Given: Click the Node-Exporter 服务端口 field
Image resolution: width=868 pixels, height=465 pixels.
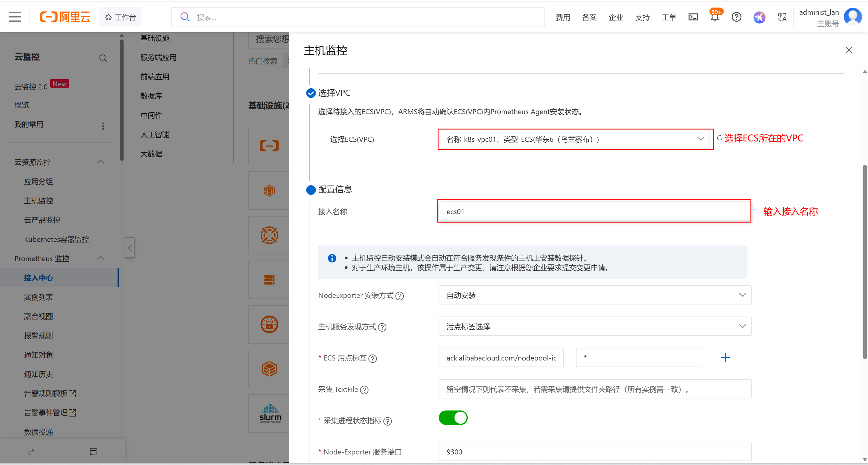Looking at the screenshot, I should coord(595,451).
